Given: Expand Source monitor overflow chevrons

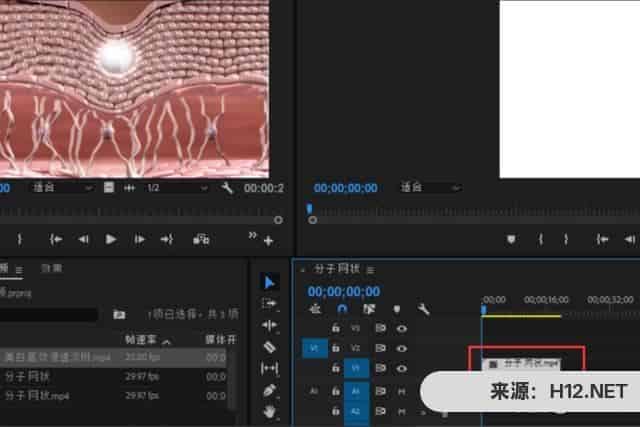Looking at the screenshot, I should (253, 235).
